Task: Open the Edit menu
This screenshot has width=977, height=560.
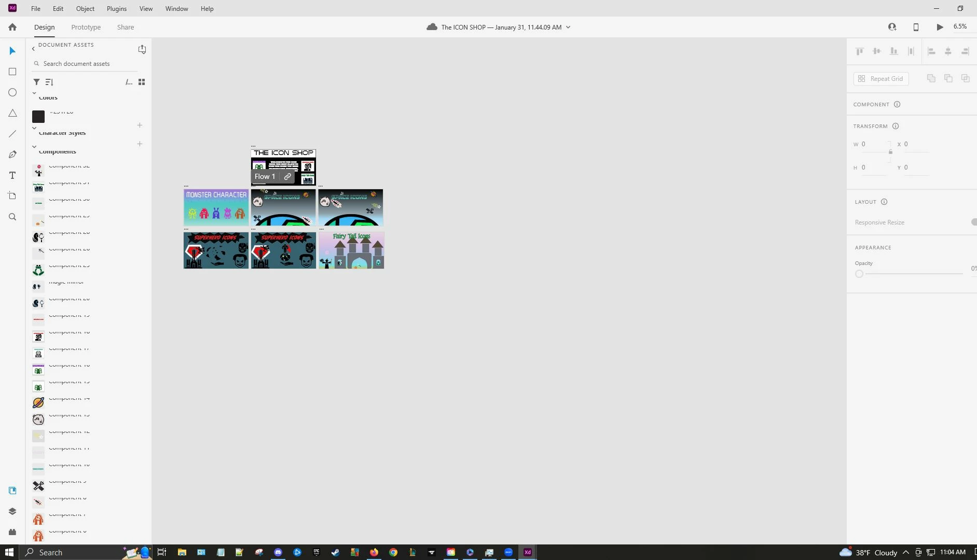Action: point(58,8)
